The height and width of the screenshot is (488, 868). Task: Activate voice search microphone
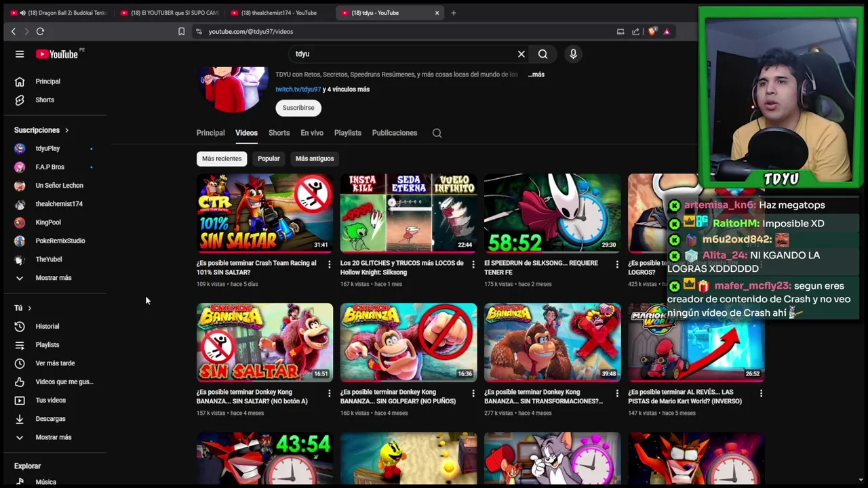point(573,54)
